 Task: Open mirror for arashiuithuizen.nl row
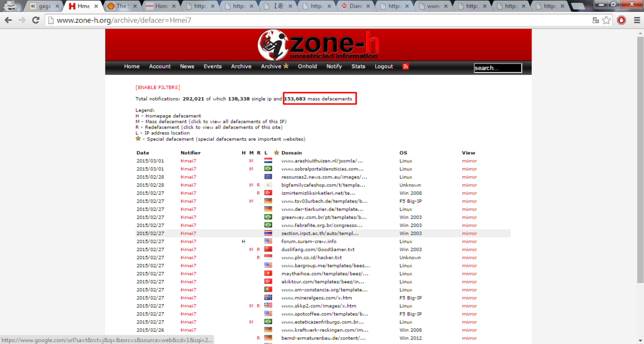click(x=469, y=161)
